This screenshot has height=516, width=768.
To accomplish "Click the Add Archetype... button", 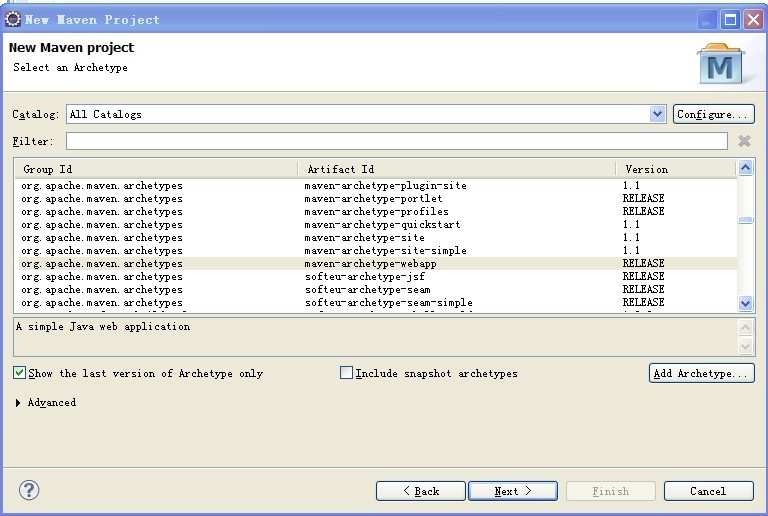I will pos(701,373).
